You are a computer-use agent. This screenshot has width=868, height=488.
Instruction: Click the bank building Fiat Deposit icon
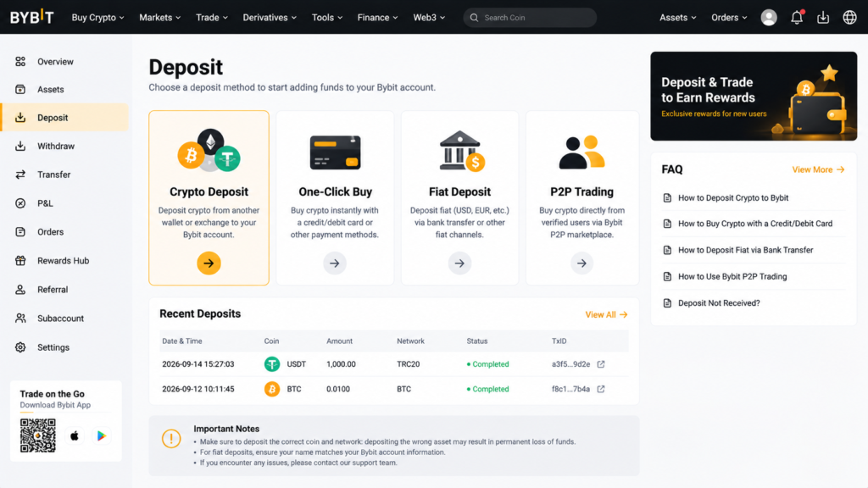pyautogui.click(x=462, y=151)
